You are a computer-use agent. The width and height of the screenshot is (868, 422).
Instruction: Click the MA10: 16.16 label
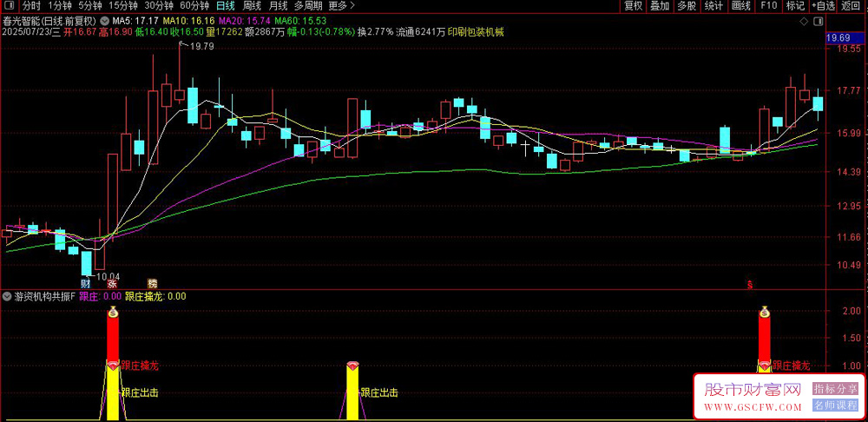click(189, 22)
